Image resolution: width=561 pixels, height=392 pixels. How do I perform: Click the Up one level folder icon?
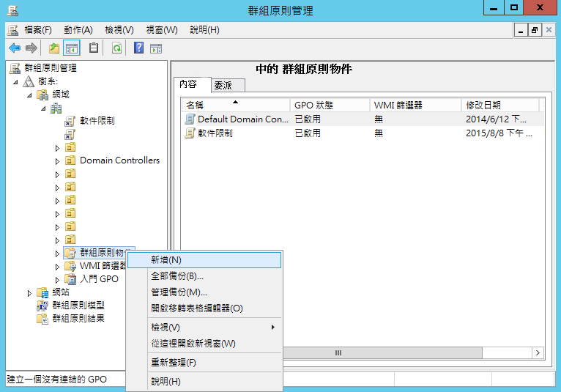(x=54, y=48)
